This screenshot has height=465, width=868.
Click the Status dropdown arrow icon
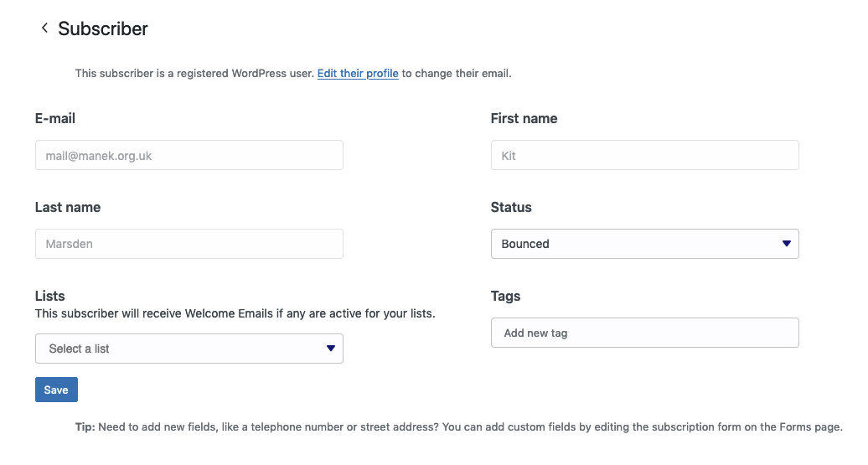coord(786,244)
